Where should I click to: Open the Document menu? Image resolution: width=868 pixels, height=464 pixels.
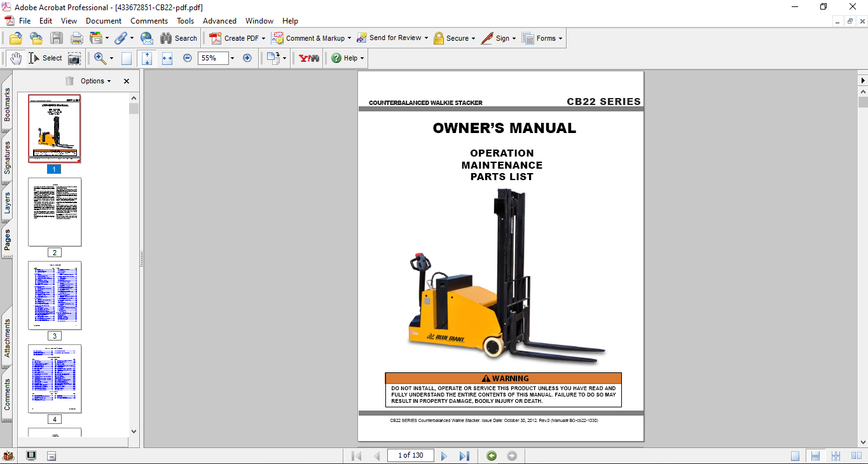104,21
